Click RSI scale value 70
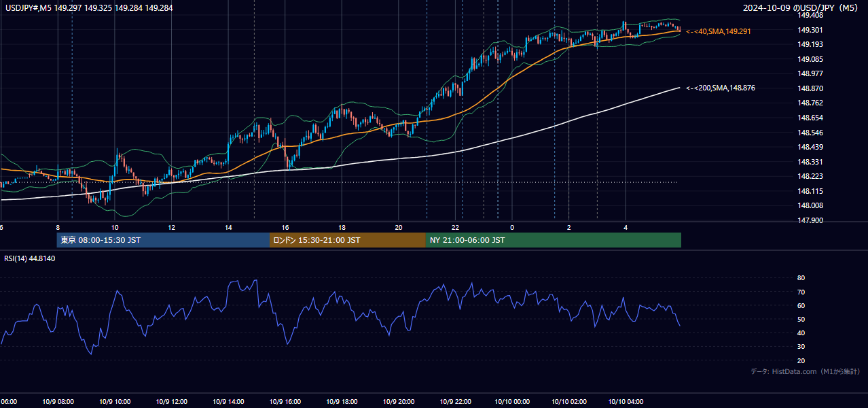868x408 pixels. tap(801, 292)
